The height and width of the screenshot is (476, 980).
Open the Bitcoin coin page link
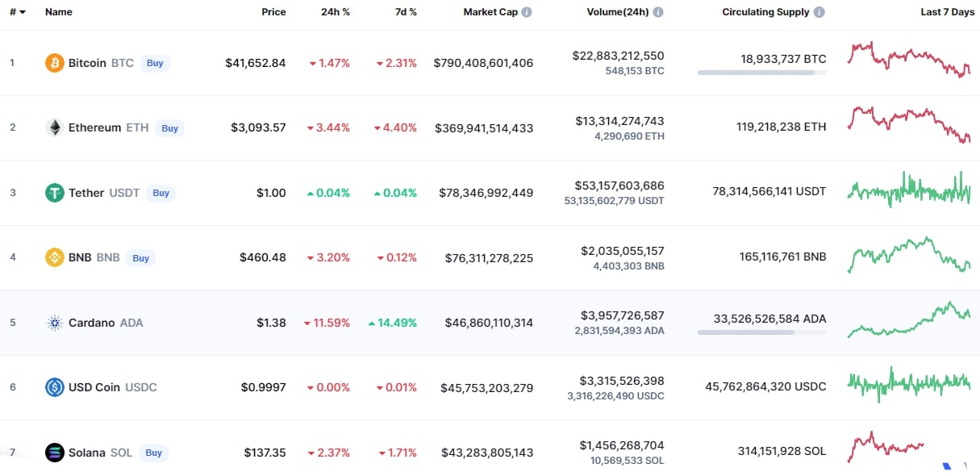tap(87, 63)
